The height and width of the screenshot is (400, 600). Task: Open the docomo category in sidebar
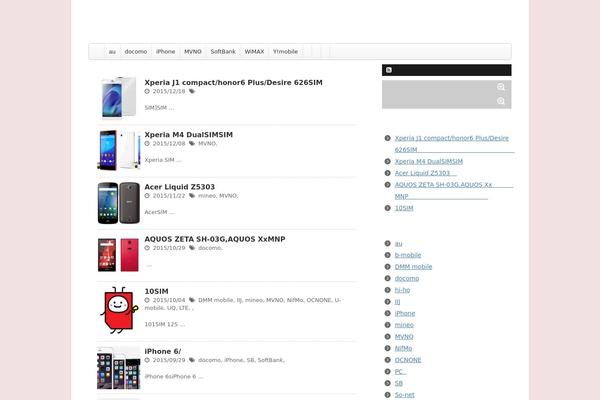point(407,278)
